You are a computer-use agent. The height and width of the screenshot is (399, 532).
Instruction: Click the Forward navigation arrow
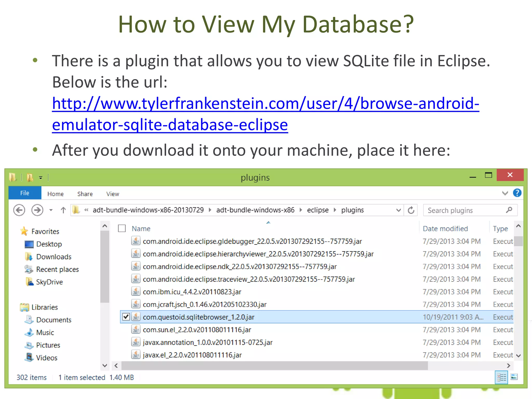pyautogui.click(x=37, y=210)
